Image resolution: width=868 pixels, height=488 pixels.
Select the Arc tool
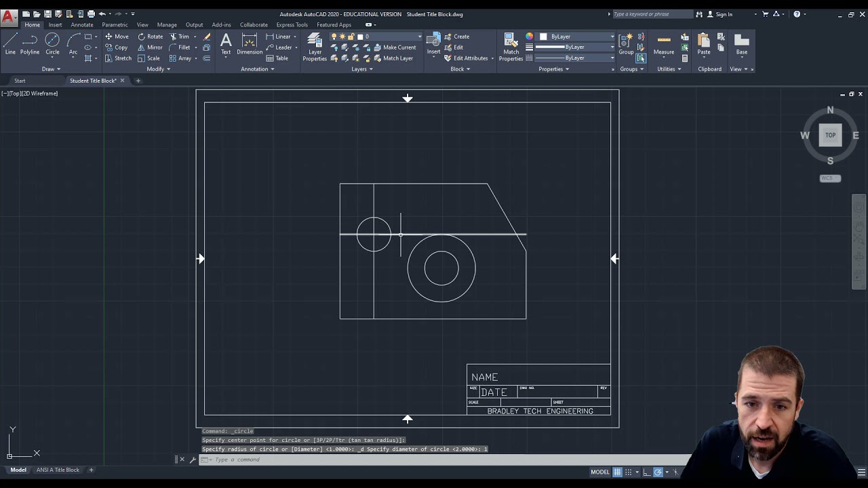[x=73, y=43]
